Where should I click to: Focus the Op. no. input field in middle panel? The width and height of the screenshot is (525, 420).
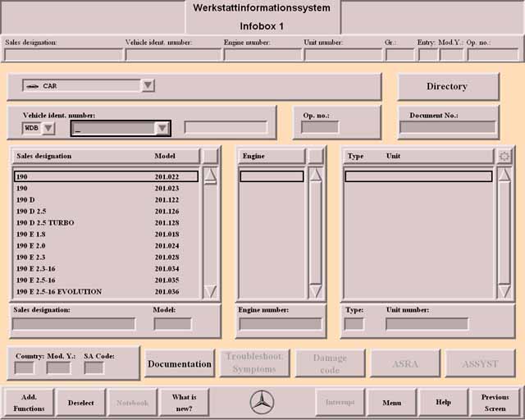[x=320, y=127]
